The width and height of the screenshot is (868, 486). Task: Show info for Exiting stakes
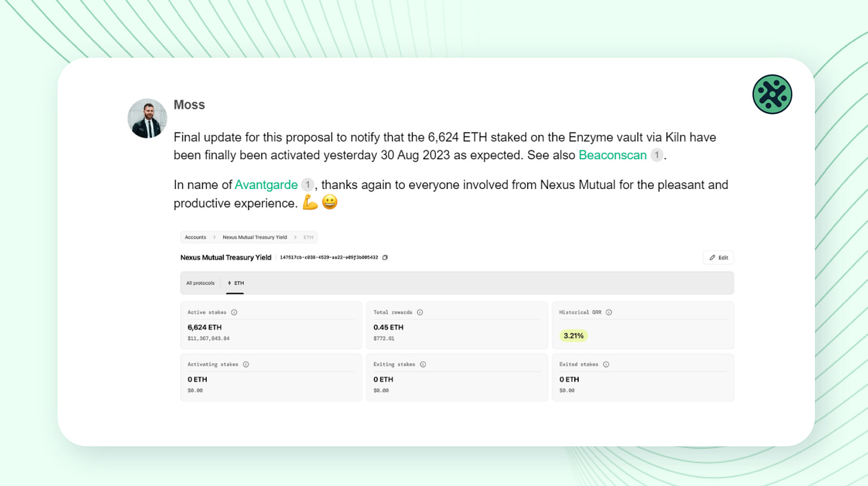point(423,364)
